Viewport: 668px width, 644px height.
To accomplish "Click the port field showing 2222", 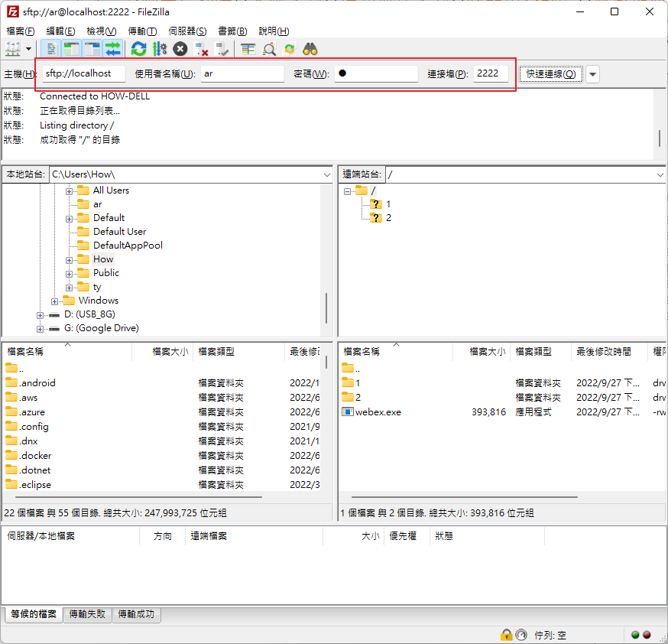I will [x=491, y=73].
